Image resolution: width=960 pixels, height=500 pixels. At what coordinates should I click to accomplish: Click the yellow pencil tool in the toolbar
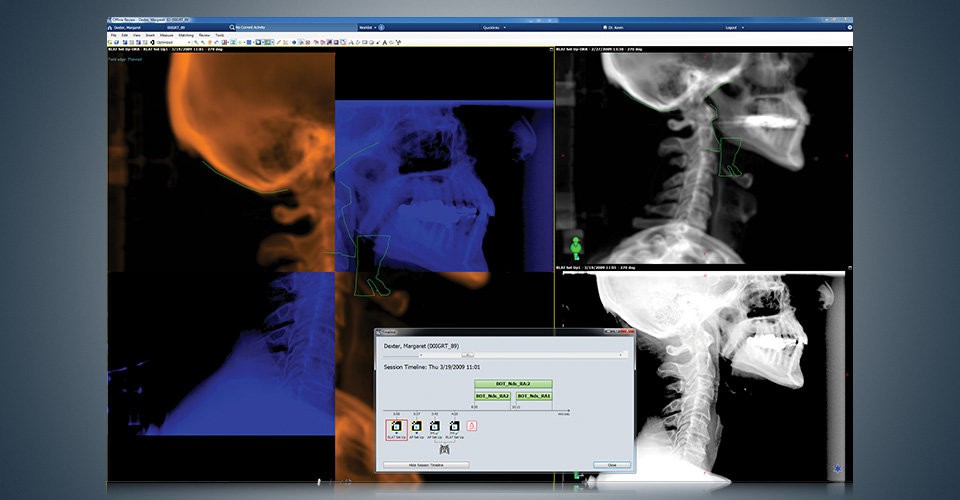[279, 42]
